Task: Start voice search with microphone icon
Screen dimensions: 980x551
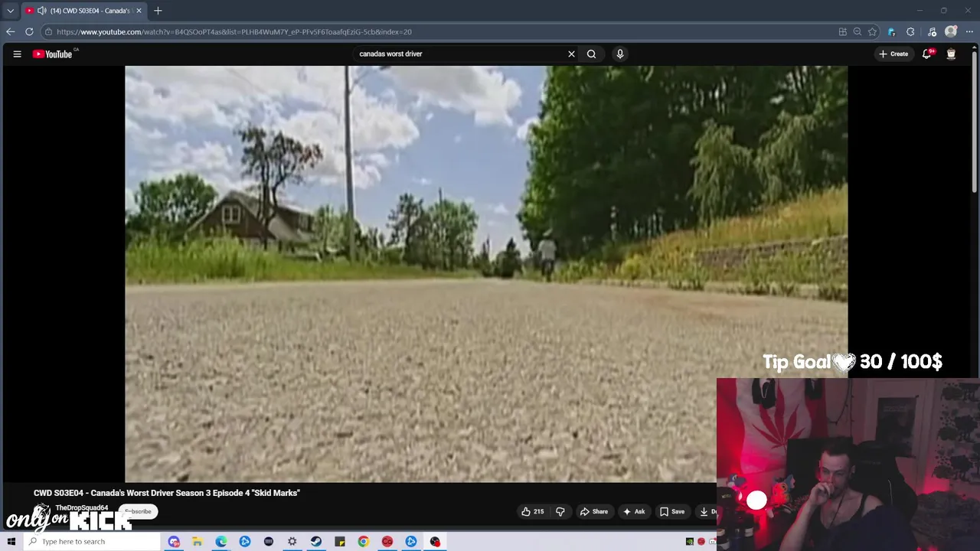Action: point(620,54)
